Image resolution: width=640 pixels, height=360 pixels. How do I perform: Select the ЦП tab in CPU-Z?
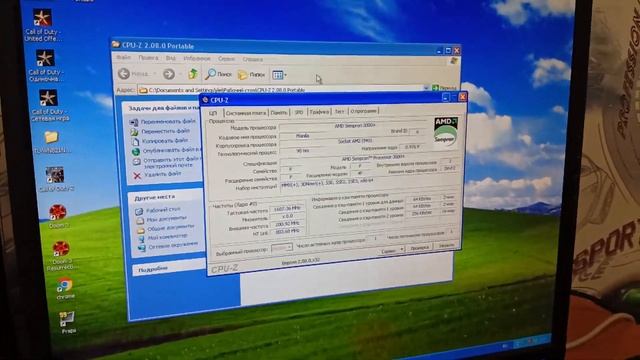coord(213,113)
